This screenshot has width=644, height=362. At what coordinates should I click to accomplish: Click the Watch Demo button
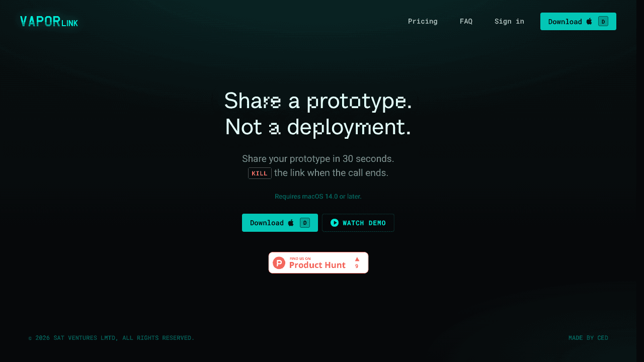point(358,223)
